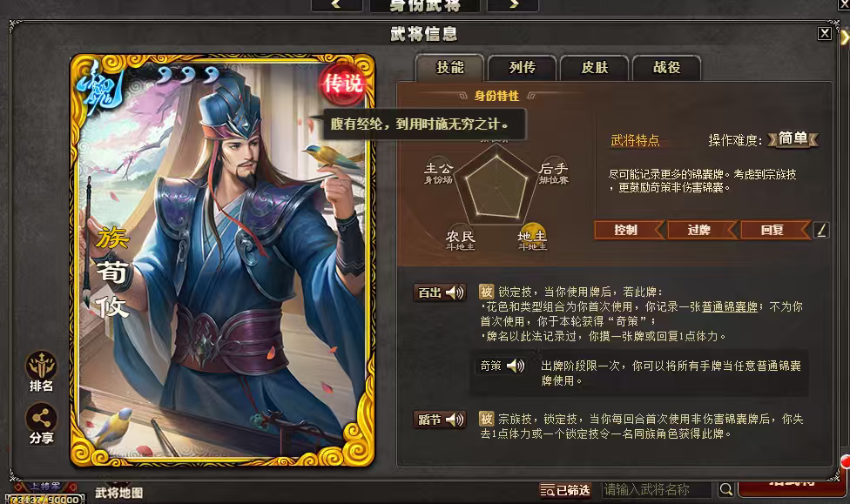
Task: Open the 排名 ranking icon
Action: pos(41,372)
